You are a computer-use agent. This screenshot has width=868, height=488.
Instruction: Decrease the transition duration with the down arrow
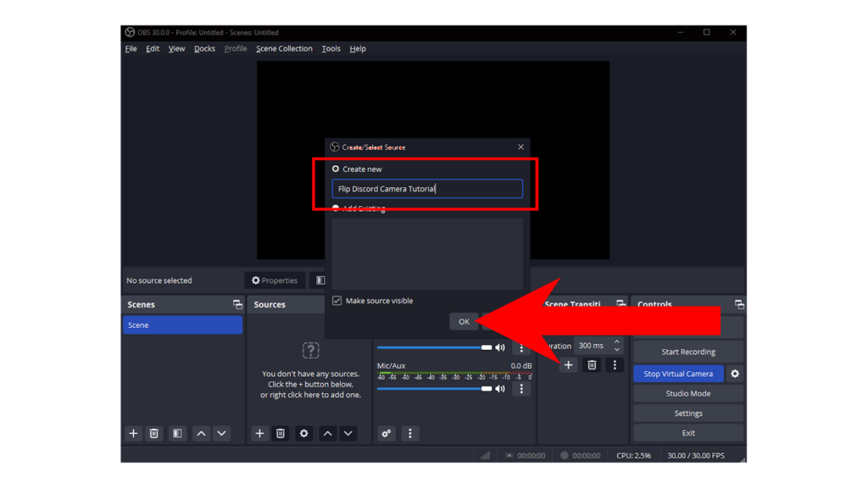tap(617, 350)
